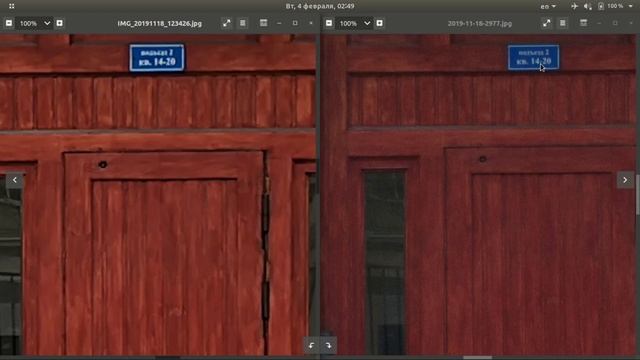The height and width of the screenshot is (360, 640).
Task: Click the volume status icon
Action: coord(587,6)
